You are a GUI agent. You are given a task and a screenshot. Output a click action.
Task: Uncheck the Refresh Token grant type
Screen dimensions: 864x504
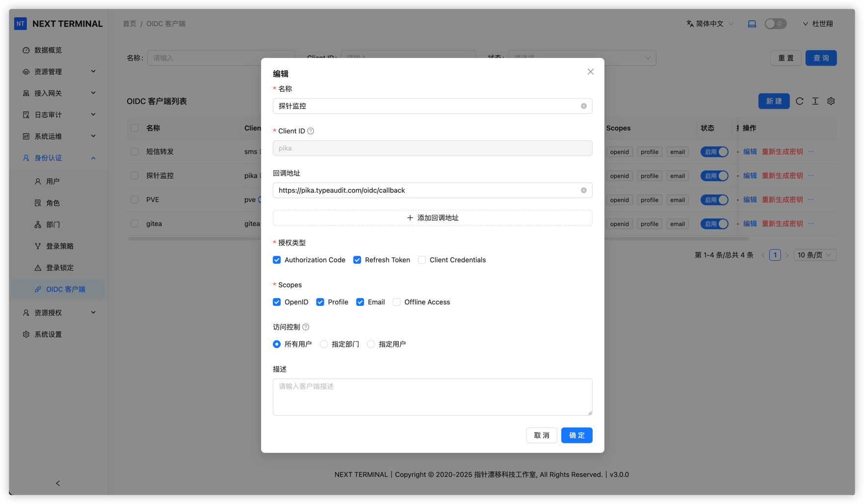tap(357, 260)
